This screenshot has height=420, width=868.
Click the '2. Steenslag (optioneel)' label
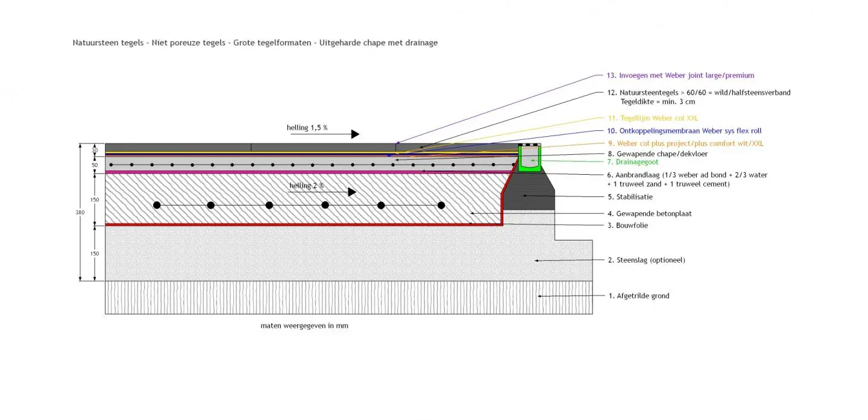point(646,260)
